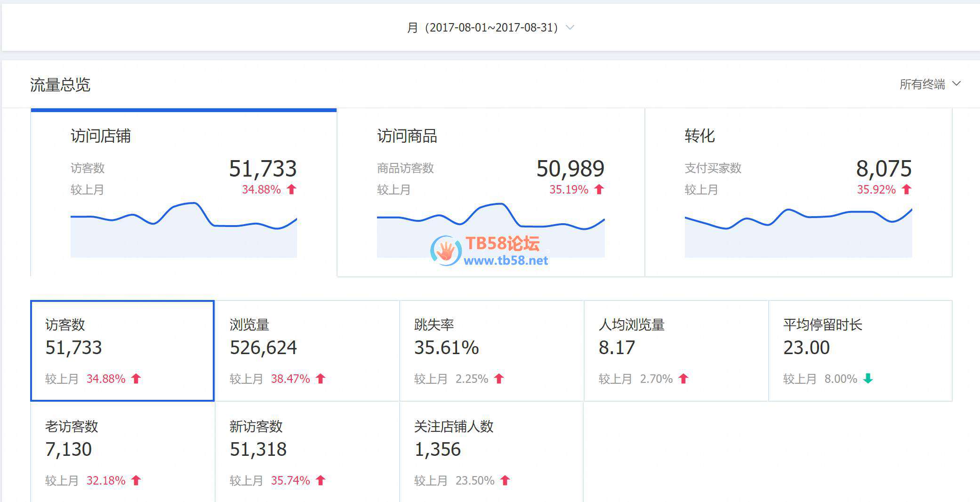Expand the 所有终端 terminal filter
Screen dimensions: 980x502
929,84
